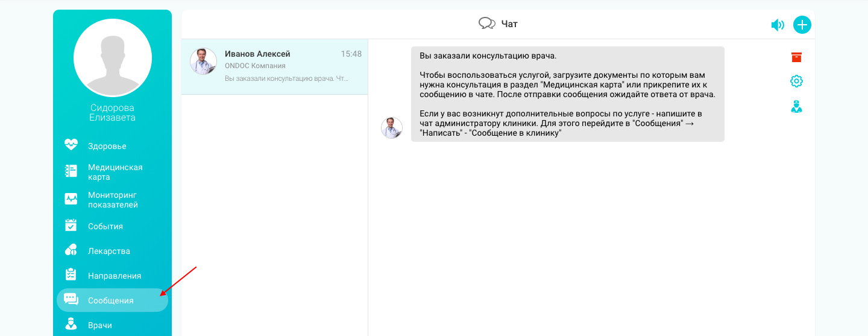Click the chat bubbles icon beside Чат title
This screenshot has width=868, height=336.
coord(487,24)
